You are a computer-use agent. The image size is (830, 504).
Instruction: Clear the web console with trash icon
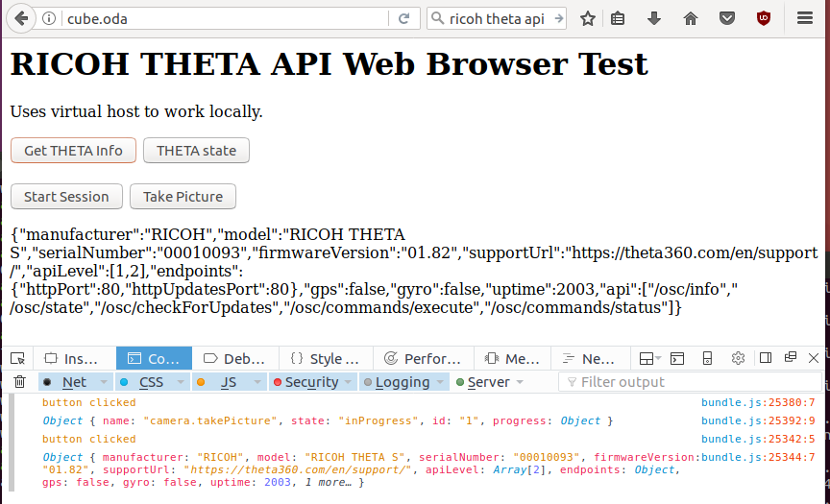coord(19,382)
